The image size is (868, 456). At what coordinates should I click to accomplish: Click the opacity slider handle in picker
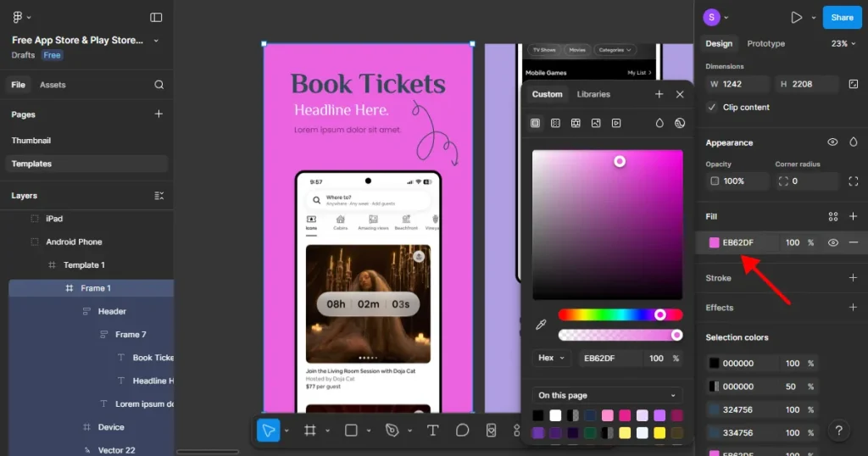[x=676, y=336]
